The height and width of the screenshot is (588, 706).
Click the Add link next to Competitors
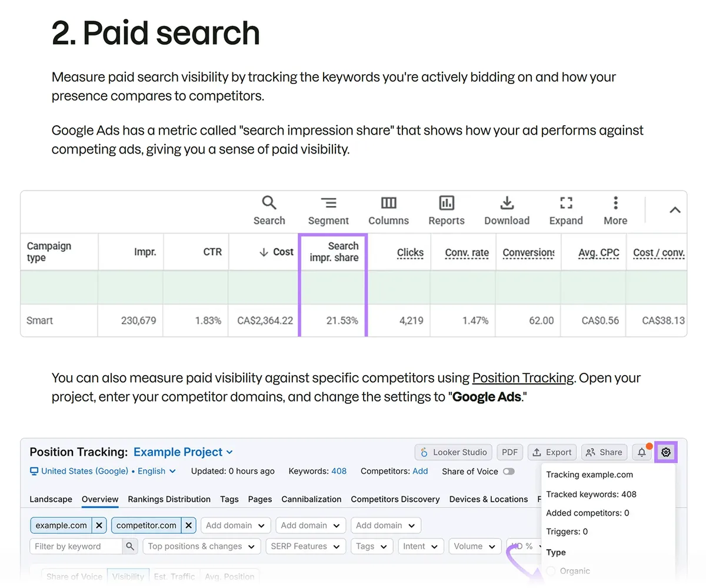[x=420, y=471]
